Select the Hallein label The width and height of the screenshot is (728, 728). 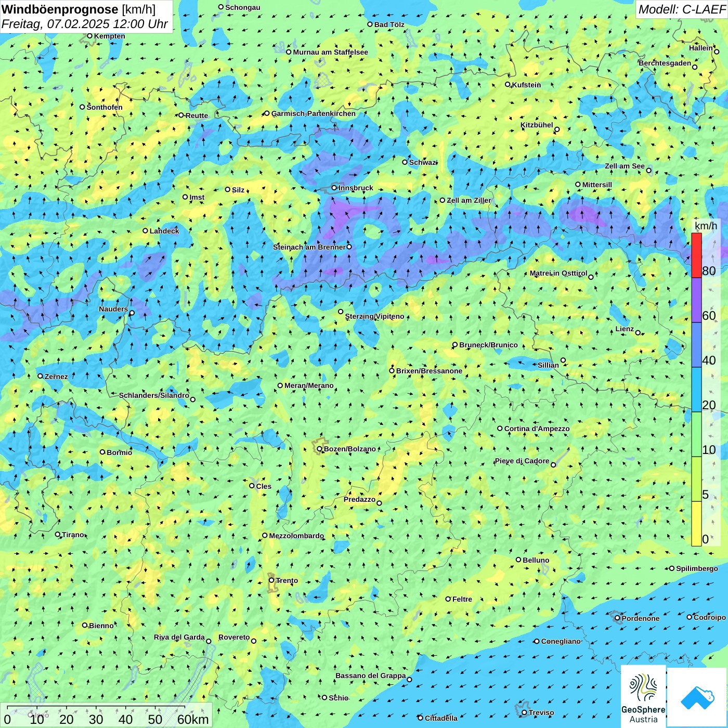click(701, 48)
